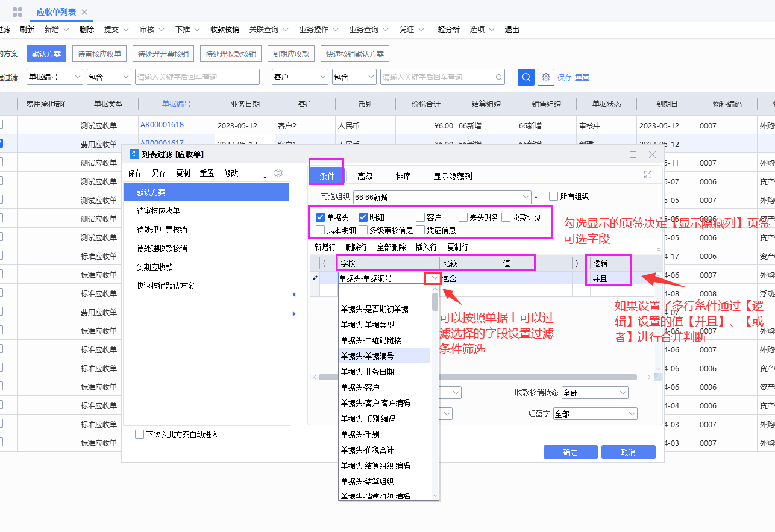The height and width of the screenshot is (532, 775).
Task: Click the 轻分析 toolbar button
Action: 449,30
